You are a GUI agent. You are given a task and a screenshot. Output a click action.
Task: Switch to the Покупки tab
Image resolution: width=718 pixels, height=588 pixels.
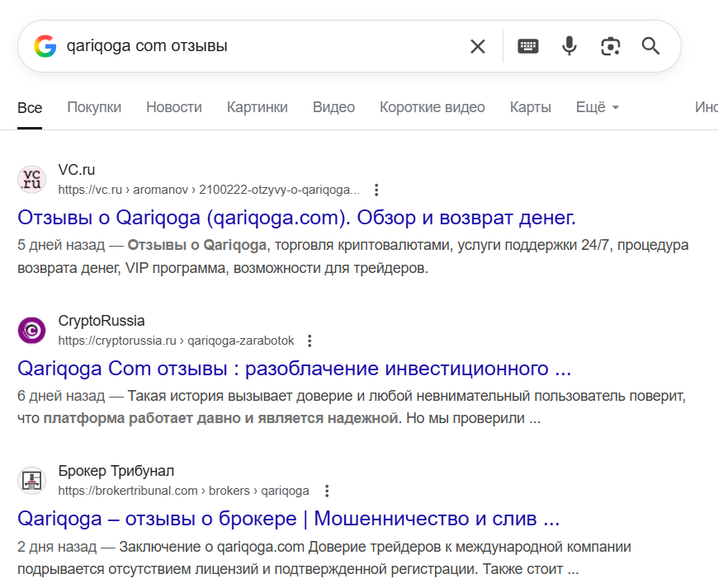click(x=94, y=107)
